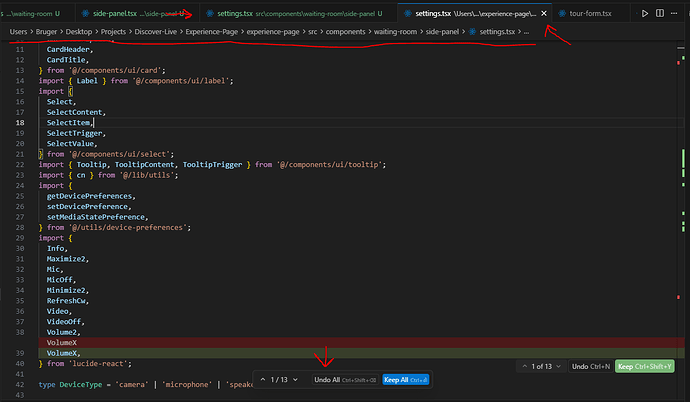Open components breadcrumb segment
690x402 pixels.
[x=345, y=32]
